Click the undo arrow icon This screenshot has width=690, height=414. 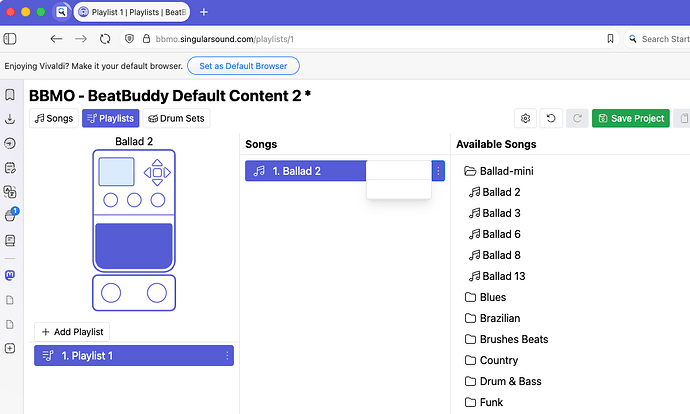point(551,118)
